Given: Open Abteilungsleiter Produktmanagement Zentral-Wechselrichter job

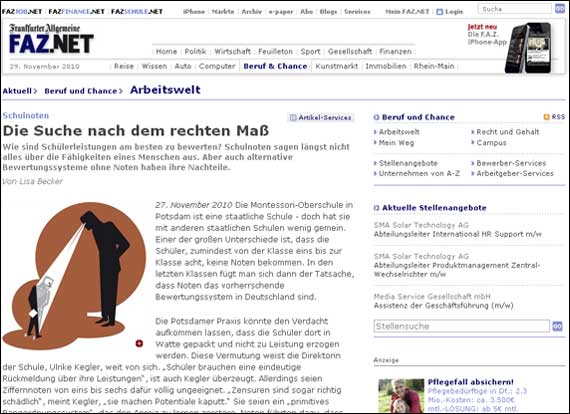Looking at the screenshot, I should point(457,270).
